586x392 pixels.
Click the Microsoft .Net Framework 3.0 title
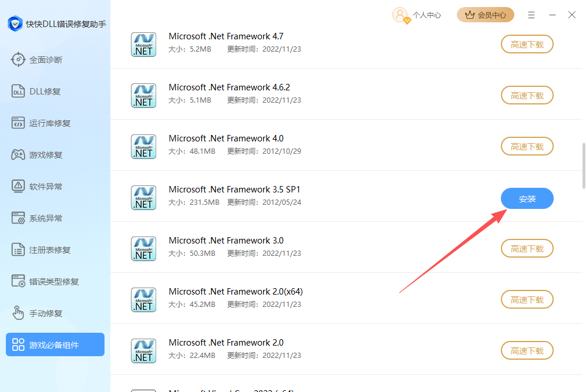[x=226, y=241]
